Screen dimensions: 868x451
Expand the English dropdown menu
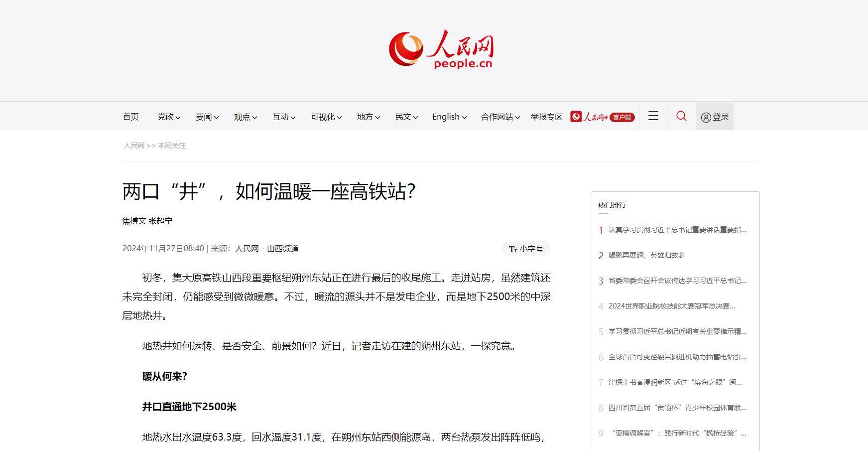(x=449, y=117)
